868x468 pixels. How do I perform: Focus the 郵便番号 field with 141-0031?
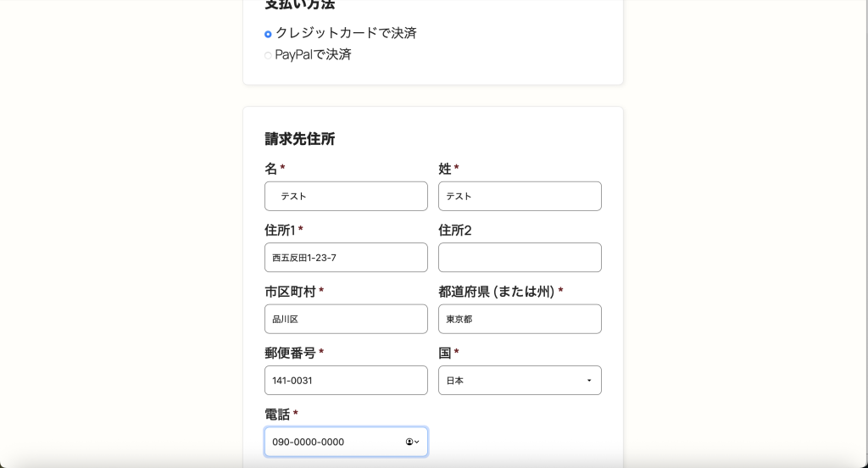pos(346,381)
